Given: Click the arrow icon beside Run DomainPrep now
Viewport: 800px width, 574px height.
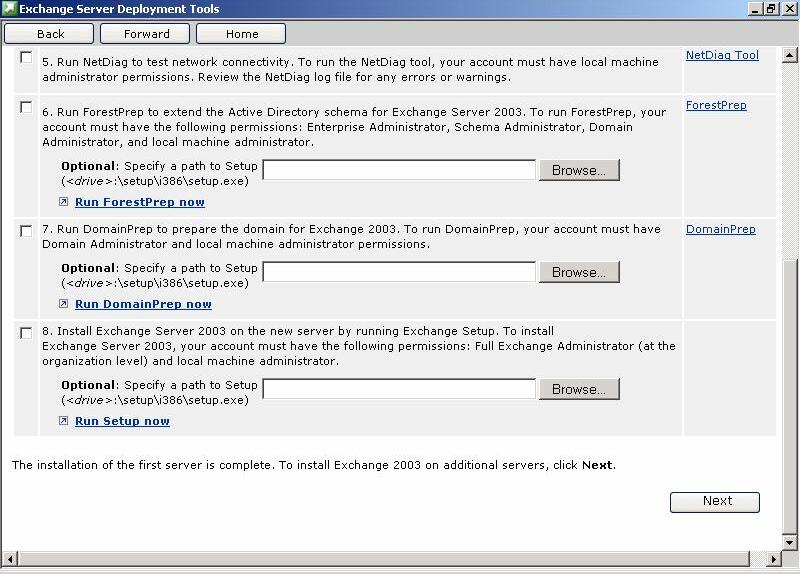Looking at the screenshot, I should click(x=63, y=304).
